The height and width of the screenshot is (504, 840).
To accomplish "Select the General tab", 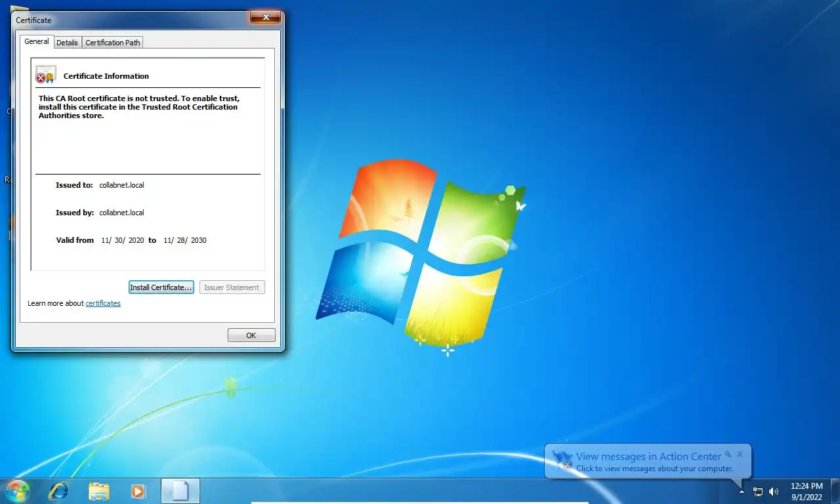I will [37, 41].
